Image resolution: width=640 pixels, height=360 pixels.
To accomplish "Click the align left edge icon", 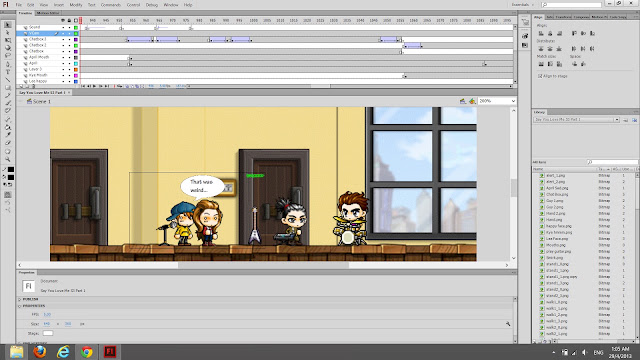I will 541,33.
